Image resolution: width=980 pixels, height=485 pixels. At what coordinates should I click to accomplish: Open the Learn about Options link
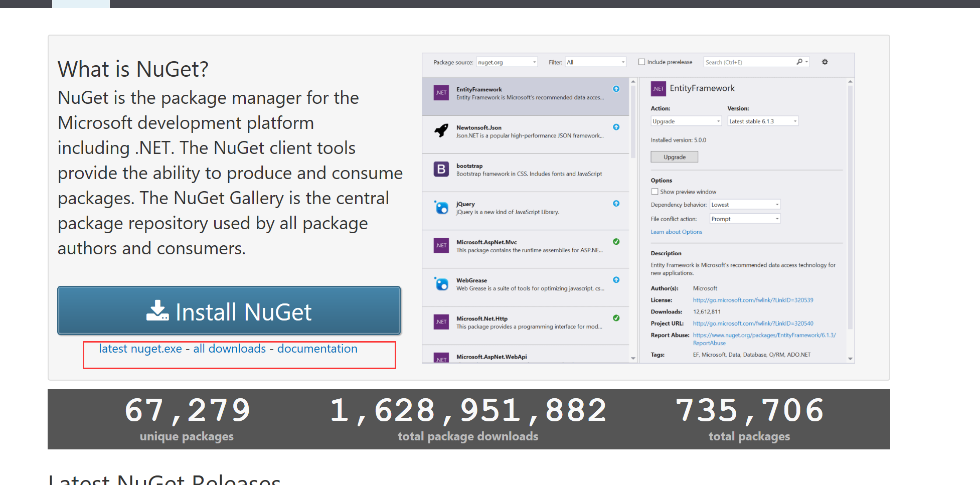pyautogui.click(x=676, y=232)
